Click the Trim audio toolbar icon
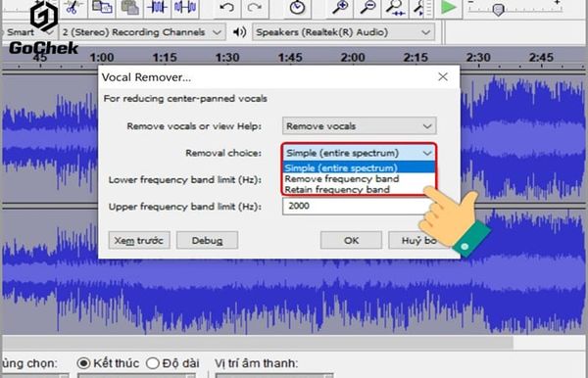Viewport: 588px width, 378px height. 157,8
